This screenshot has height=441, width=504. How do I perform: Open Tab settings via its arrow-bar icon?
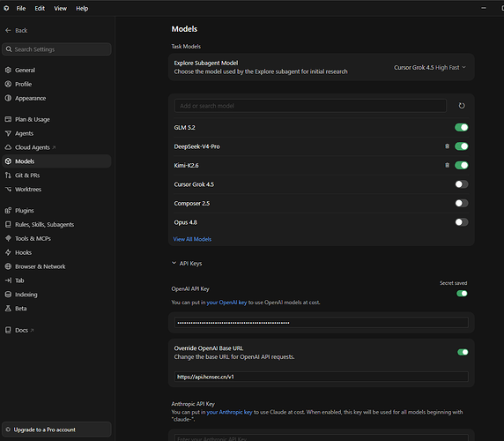[8, 280]
